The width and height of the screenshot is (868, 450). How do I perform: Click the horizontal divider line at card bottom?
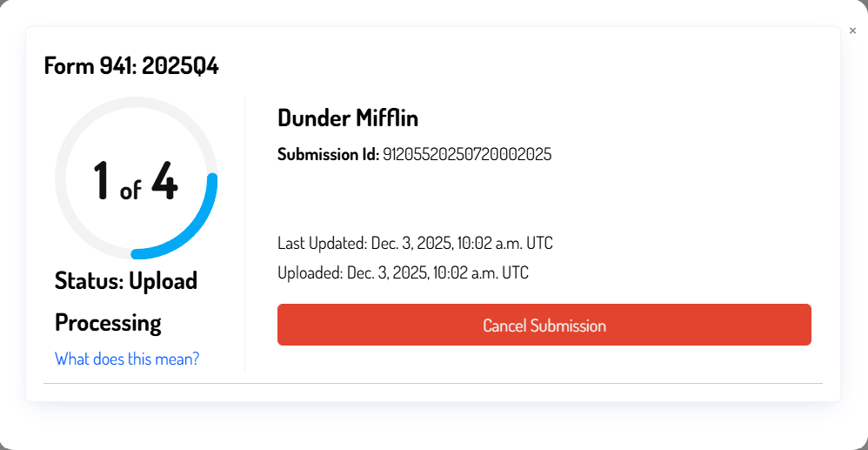(432, 383)
